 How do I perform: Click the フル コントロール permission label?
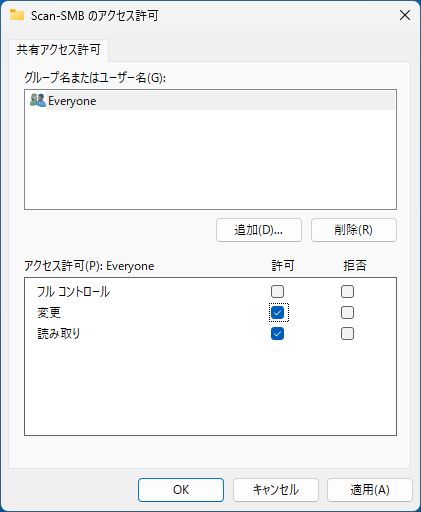tap(73, 292)
